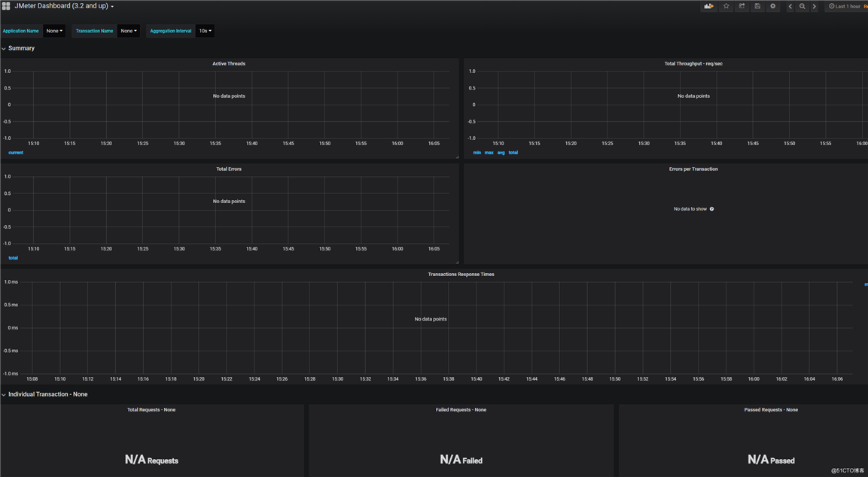Toggle the 'avg' throughput legend series
Image resolution: width=868 pixels, height=477 pixels.
[501, 153]
